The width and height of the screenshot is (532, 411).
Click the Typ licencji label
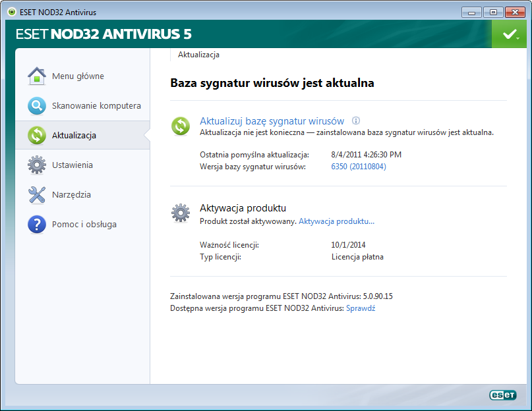click(x=220, y=257)
